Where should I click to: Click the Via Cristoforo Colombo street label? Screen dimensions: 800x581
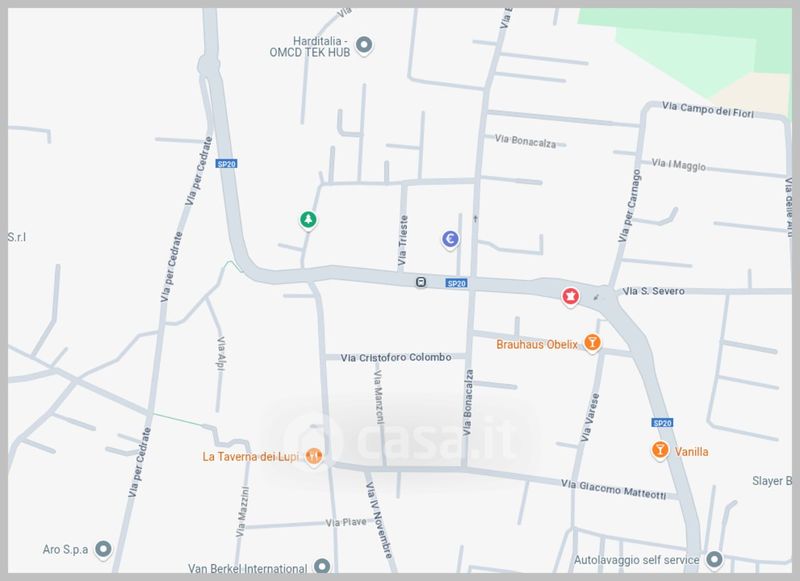(397, 357)
